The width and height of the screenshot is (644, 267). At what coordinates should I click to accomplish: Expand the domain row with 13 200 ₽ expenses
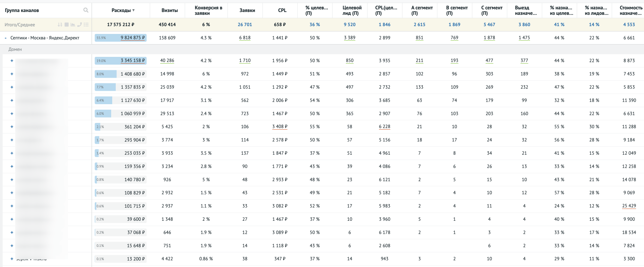point(12,259)
